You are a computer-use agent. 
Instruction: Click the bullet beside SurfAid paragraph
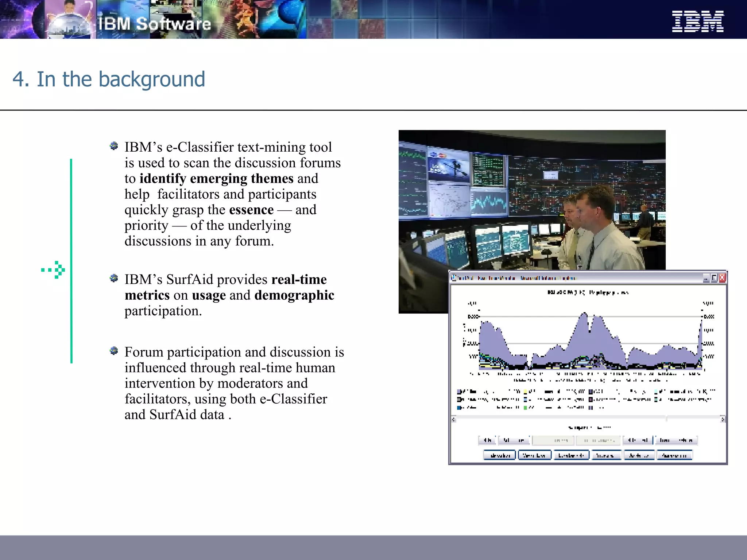point(114,279)
